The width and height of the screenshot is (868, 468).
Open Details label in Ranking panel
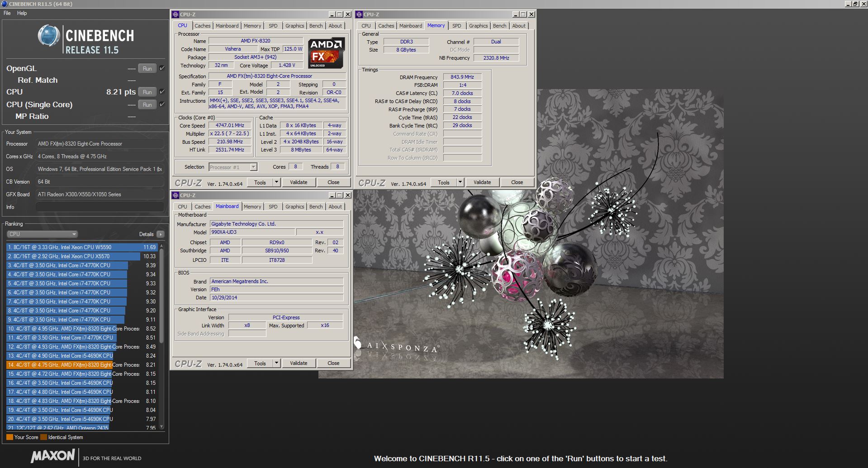pyautogui.click(x=146, y=234)
